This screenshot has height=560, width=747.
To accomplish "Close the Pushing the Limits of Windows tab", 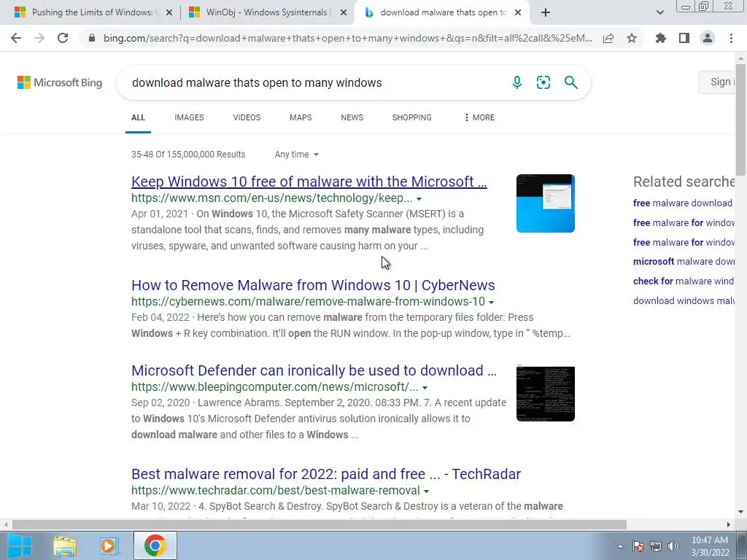I will (x=169, y=12).
